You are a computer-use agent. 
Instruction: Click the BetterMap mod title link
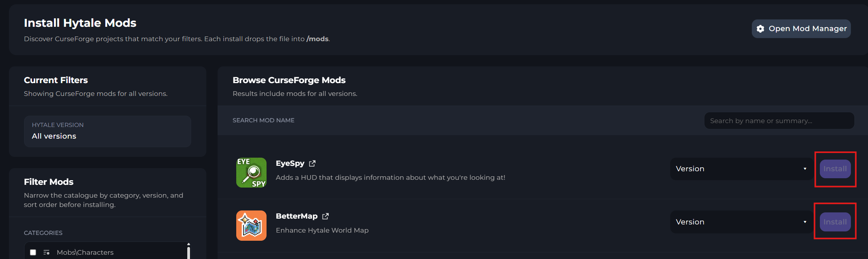(296, 216)
